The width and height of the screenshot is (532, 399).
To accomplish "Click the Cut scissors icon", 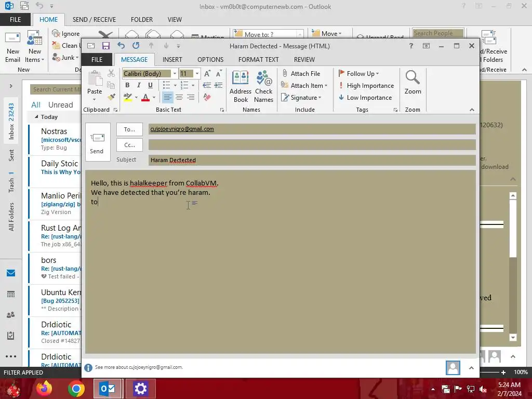I will point(111,73).
